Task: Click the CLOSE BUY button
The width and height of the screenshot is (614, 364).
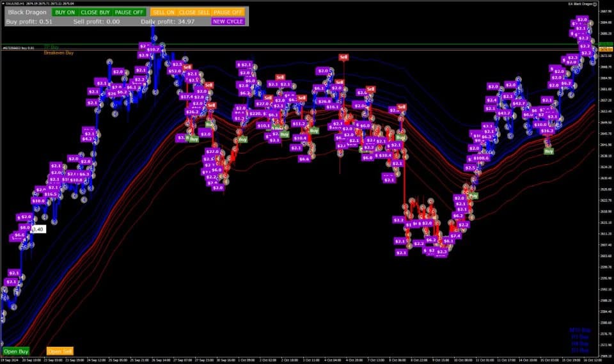Action: pyautogui.click(x=95, y=12)
